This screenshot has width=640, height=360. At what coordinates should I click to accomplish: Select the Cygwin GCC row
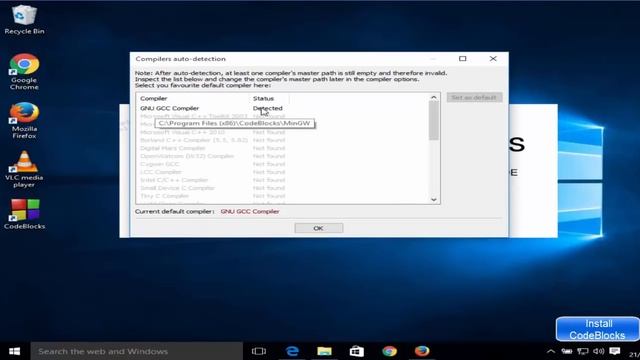(x=283, y=164)
